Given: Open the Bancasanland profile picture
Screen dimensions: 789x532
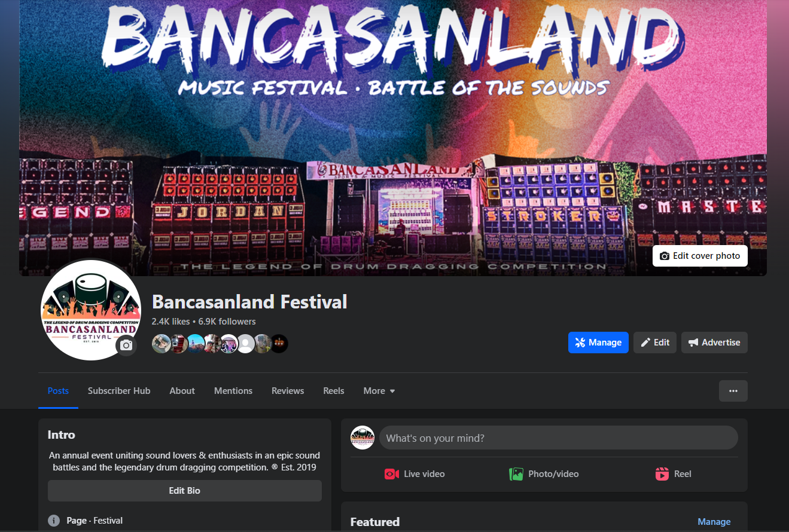Looking at the screenshot, I should click(91, 310).
